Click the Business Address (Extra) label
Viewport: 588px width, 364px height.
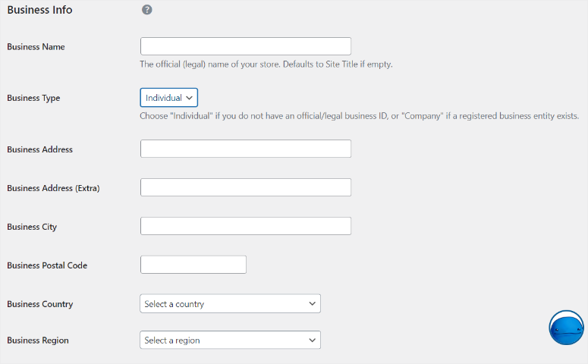pos(53,188)
